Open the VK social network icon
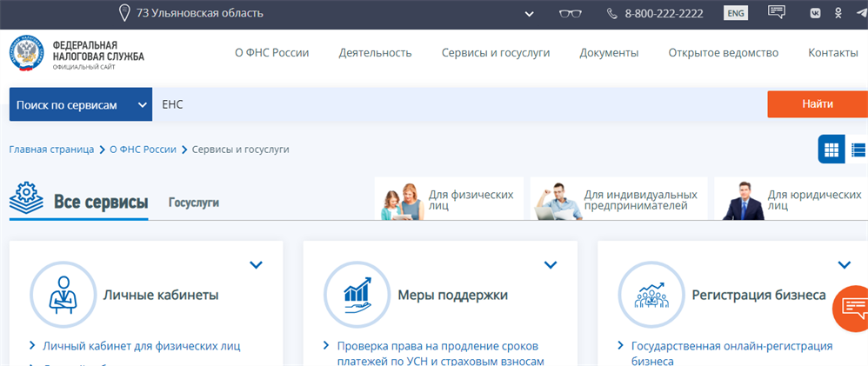Screen dimensions: 868x366 click(x=816, y=14)
